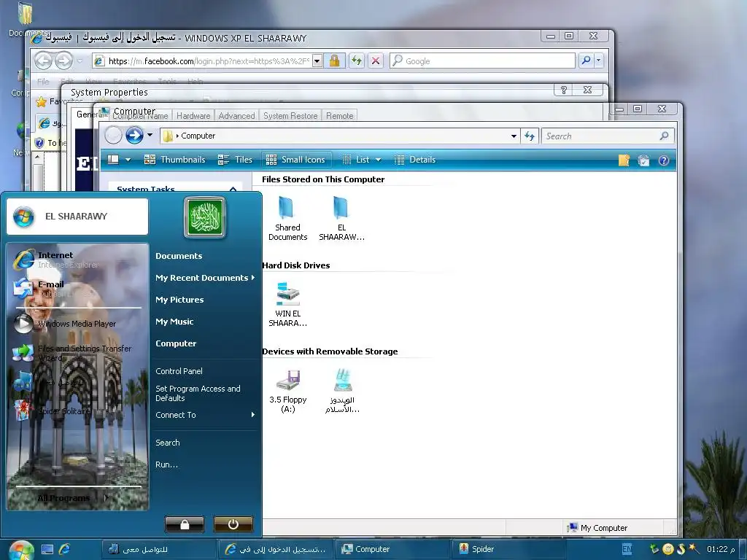This screenshot has width=747, height=560.
Task: Open the List view dropdown arrow
Action: [379, 160]
